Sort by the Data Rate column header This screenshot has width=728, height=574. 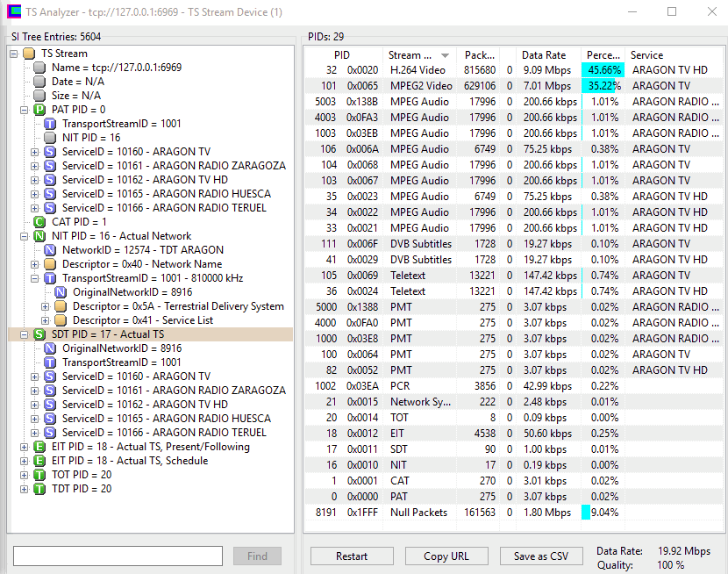pyautogui.click(x=548, y=54)
